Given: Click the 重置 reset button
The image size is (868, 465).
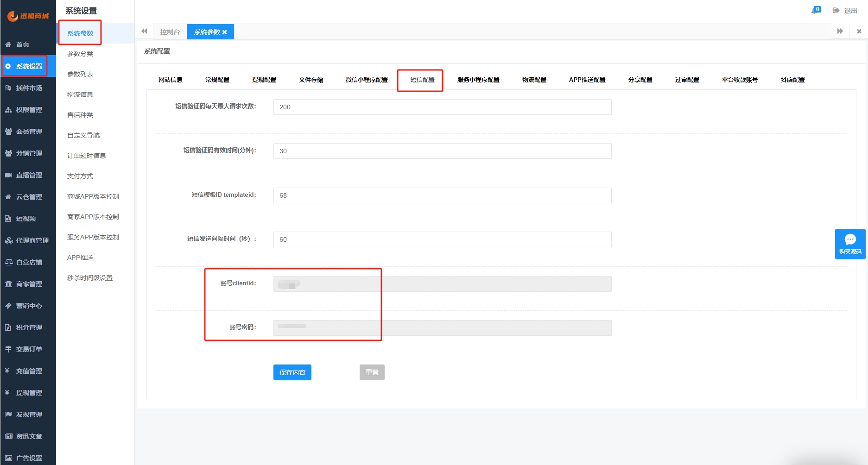Looking at the screenshot, I should coord(372,372).
